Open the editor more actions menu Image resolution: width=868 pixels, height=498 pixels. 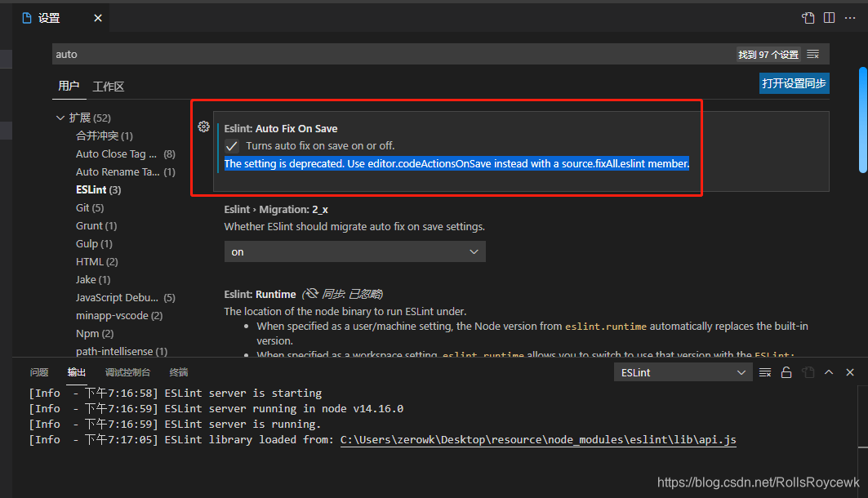tap(850, 18)
